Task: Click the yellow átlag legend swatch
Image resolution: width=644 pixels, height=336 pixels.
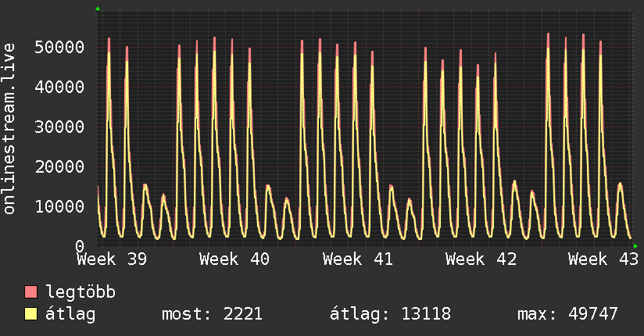Action: [x=30, y=313]
